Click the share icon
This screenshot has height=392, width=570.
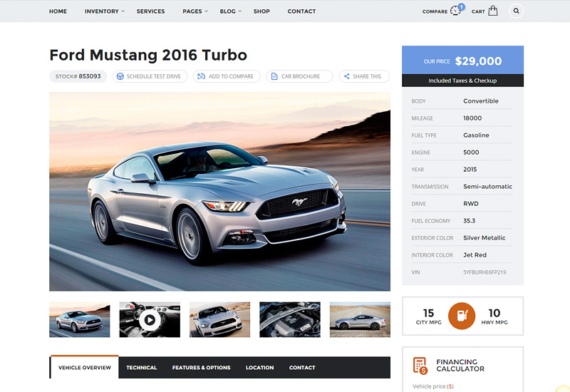click(x=346, y=76)
